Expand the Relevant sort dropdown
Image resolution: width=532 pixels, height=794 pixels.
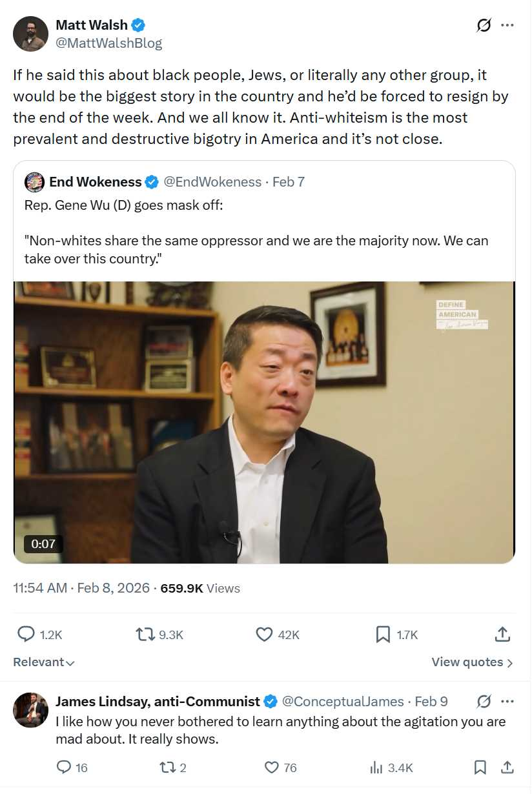pyautogui.click(x=44, y=662)
